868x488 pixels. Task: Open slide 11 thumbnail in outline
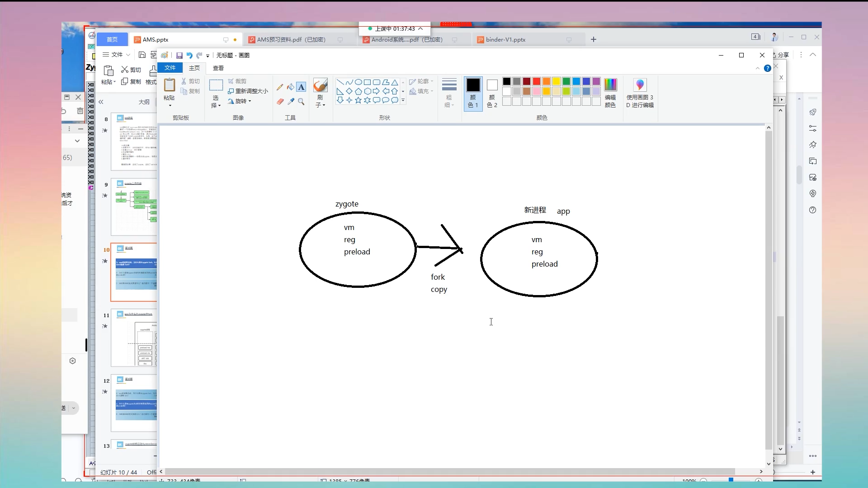(134, 338)
